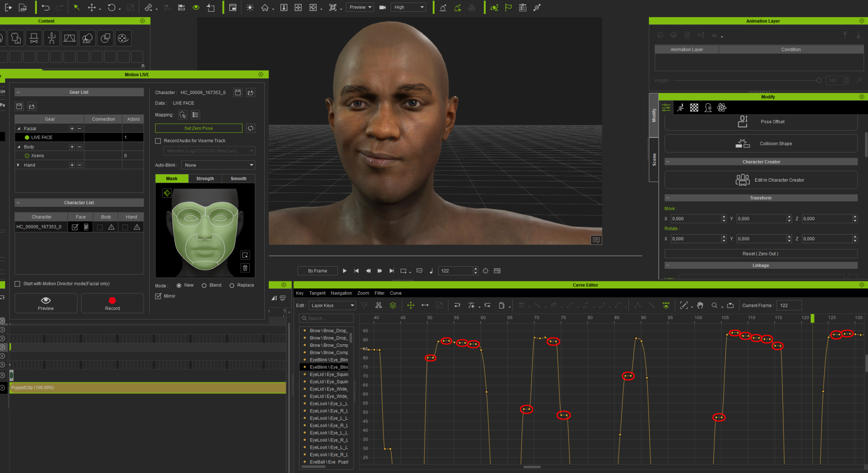Viewport: 868px width, 473px height.
Task: Open the tree/scene props Content category
Action: pyautogui.click(x=87, y=38)
